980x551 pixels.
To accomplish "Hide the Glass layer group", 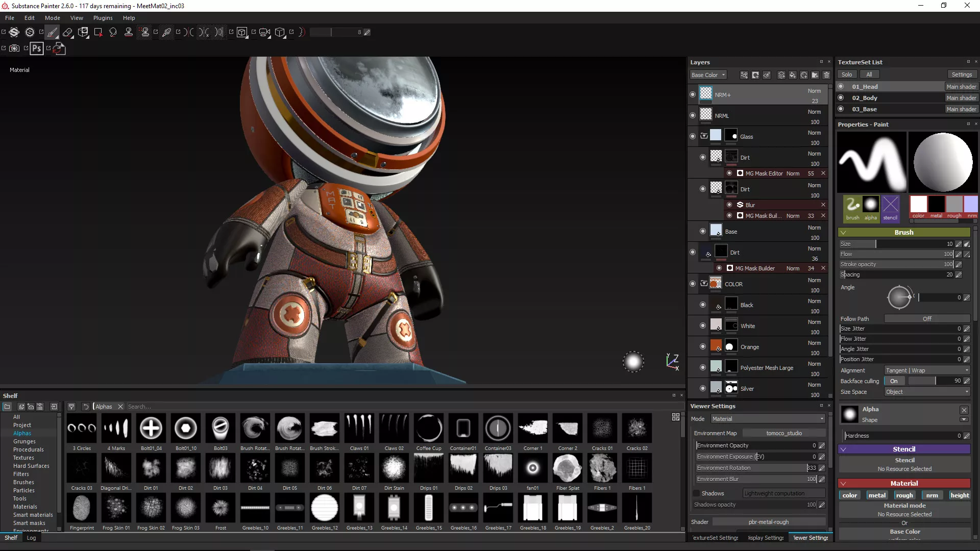I will coord(693,136).
